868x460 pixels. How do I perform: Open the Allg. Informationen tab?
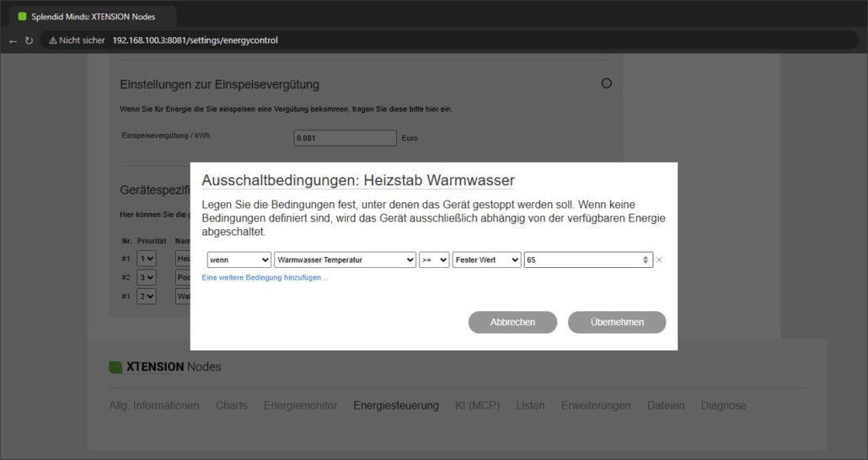(x=154, y=406)
